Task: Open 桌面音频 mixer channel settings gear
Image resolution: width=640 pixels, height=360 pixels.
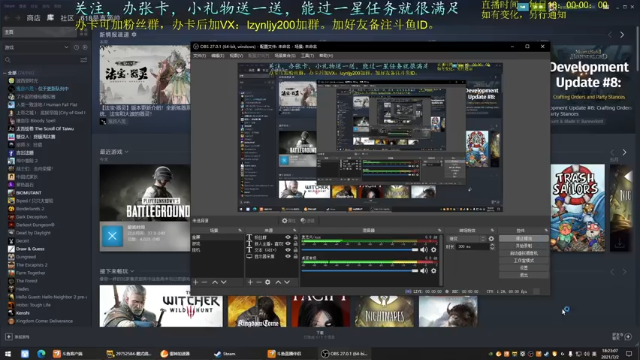Action: (433, 271)
